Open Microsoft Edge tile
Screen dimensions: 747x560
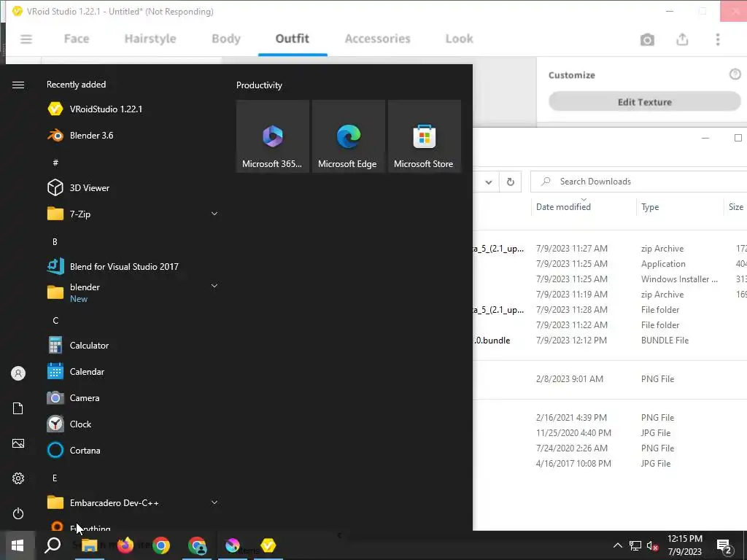click(348, 136)
